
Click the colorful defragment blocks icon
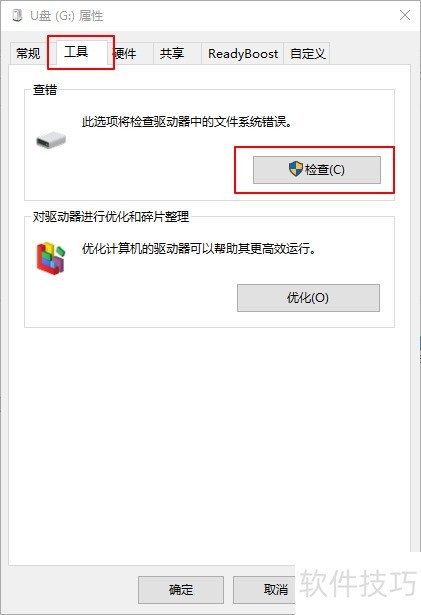point(51,258)
